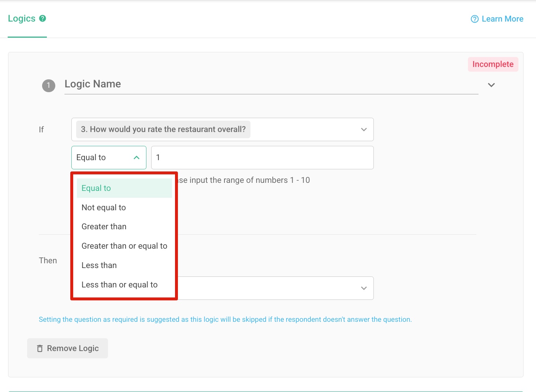
Task: Switch to the Logics tab
Action: point(22,18)
